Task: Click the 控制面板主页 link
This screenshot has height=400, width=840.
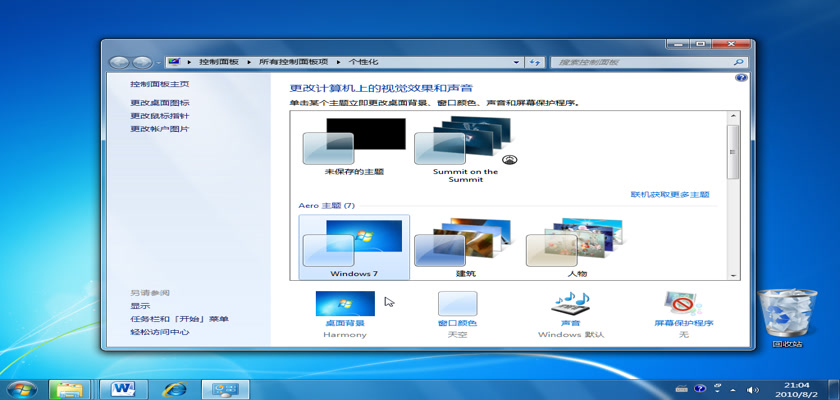Action: [159, 85]
